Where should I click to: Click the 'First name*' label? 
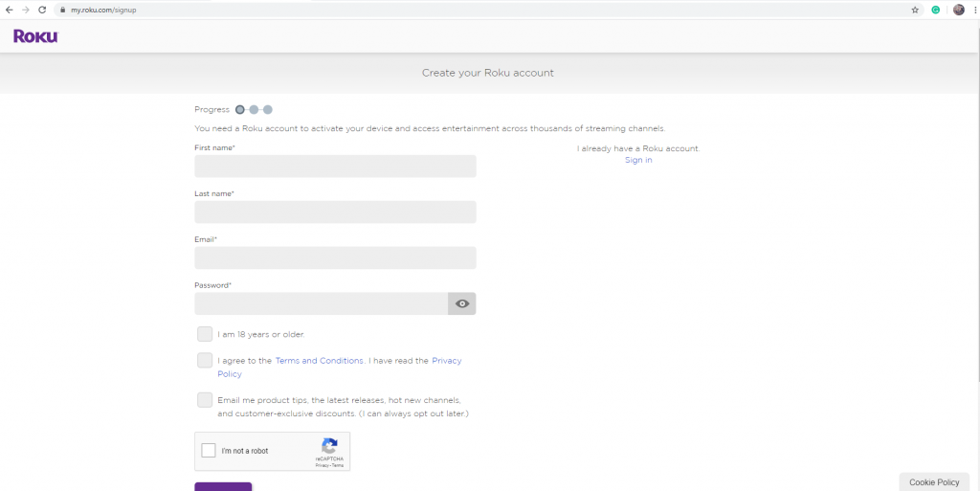[x=215, y=148]
